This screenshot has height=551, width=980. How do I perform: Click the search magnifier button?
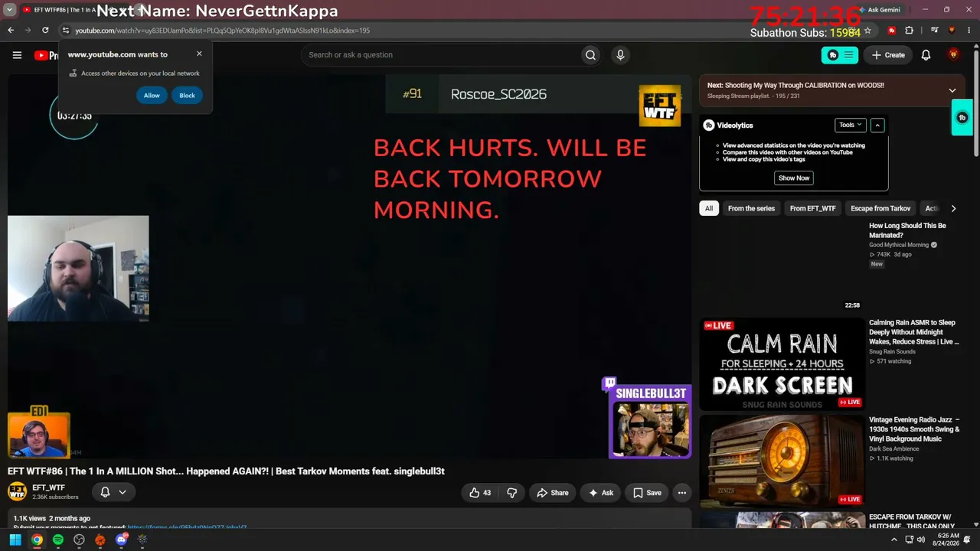(590, 55)
